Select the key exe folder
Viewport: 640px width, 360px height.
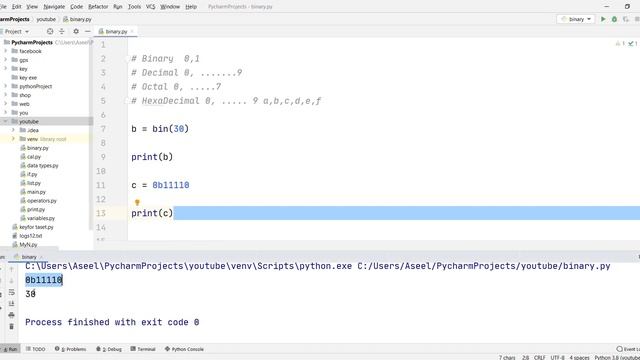click(28, 78)
